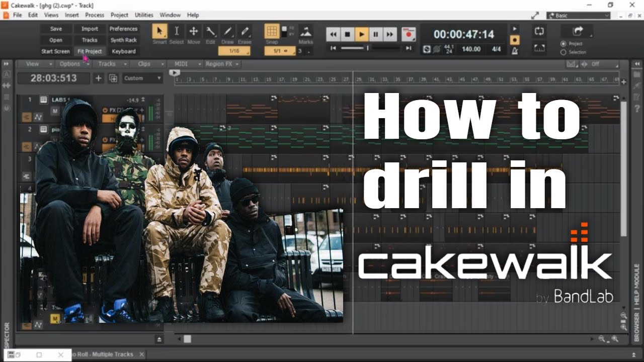
Task: Open the Marks module icon
Action: coord(305,31)
